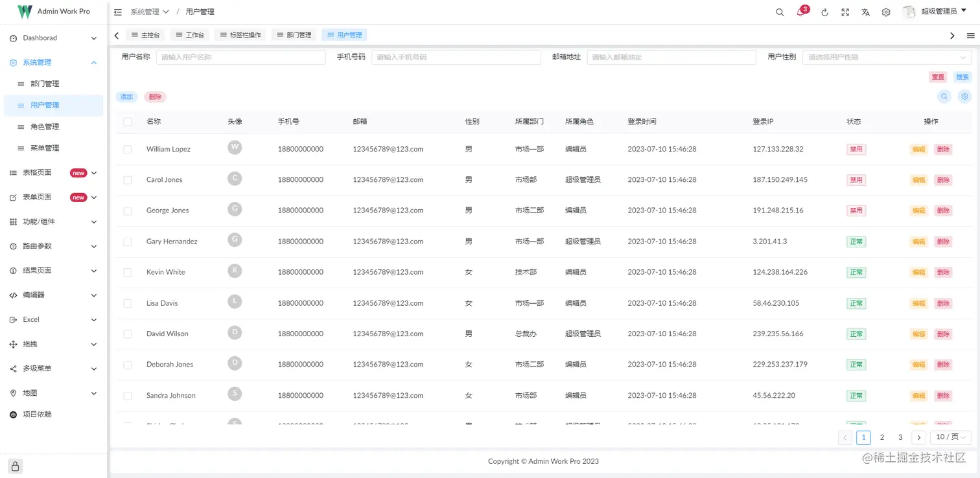Open the 用户性别 select dropdown
Viewport: 980px width, 478px height.
(887, 58)
